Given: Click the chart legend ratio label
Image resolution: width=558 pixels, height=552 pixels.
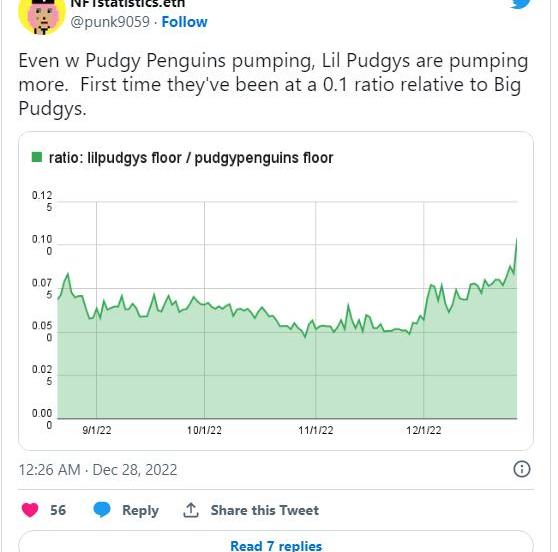Looking at the screenshot, I should (x=191, y=158).
